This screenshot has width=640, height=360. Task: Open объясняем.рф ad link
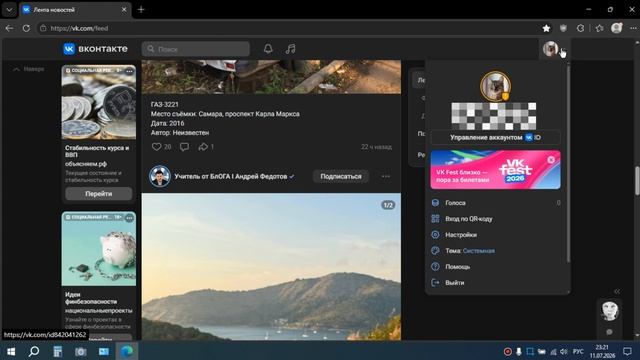pyautogui.click(x=86, y=164)
